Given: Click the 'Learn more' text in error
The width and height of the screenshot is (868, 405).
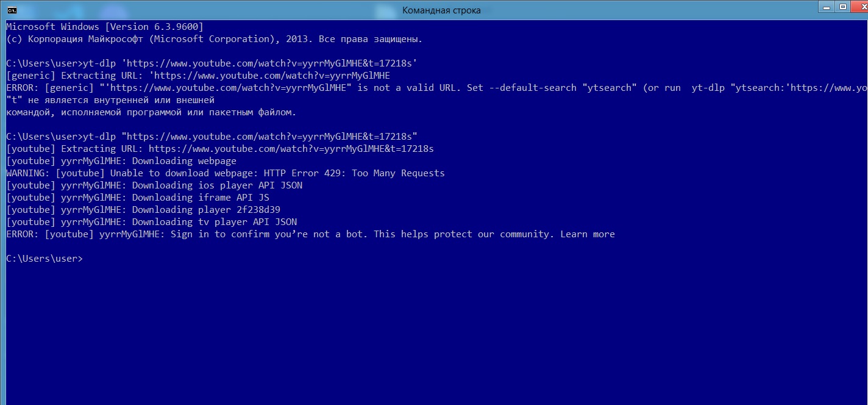Looking at the screenshot, I should point(588,234).
